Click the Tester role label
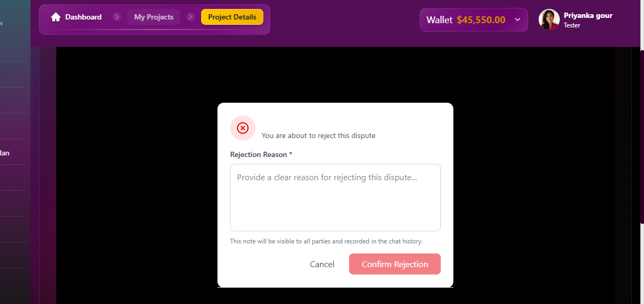 point(572,25)
